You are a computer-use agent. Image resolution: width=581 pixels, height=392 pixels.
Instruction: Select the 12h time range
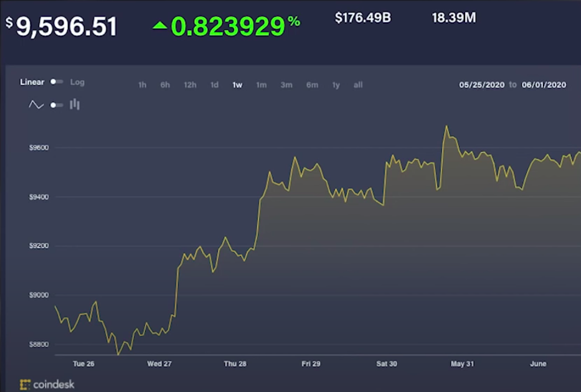click(x=190, y=85)
